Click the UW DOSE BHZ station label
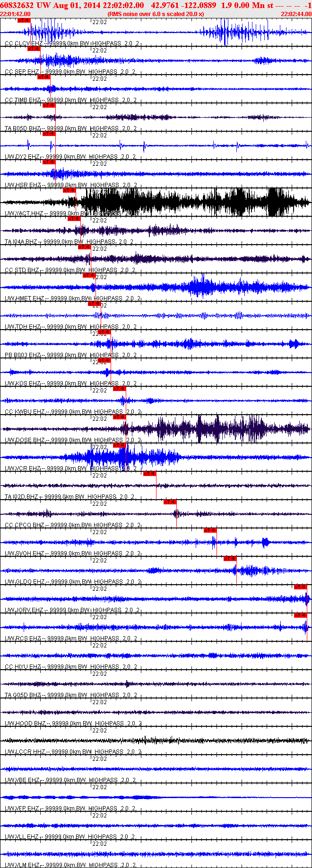This screenshot has width=312, height=868. (x=25, y=440)
